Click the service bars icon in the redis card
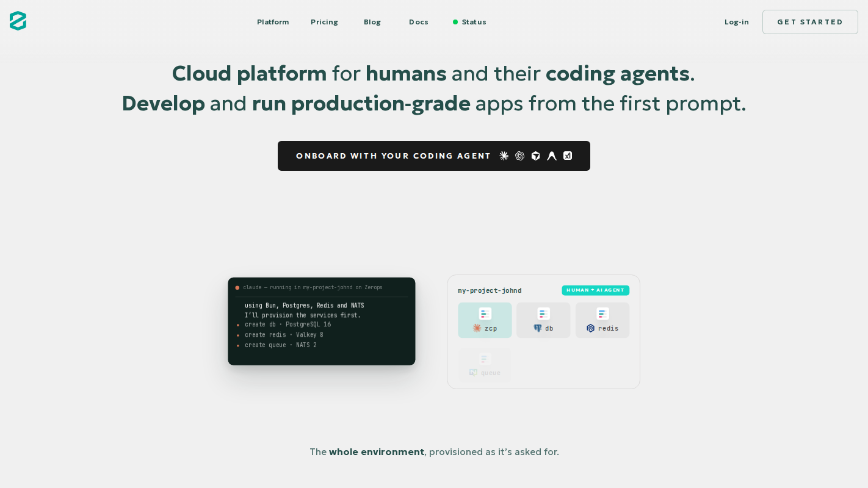The width and height of the screenshot is (868, 488). [602, 314]
